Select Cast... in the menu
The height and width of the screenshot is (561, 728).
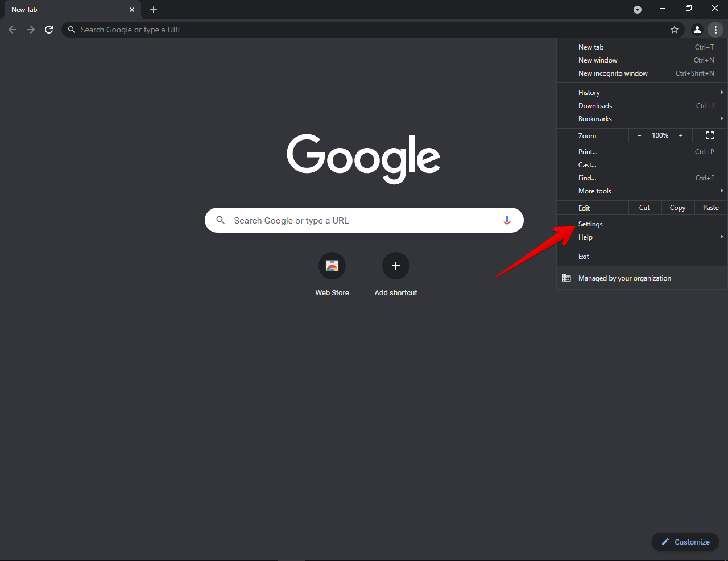tap(642, 165)
